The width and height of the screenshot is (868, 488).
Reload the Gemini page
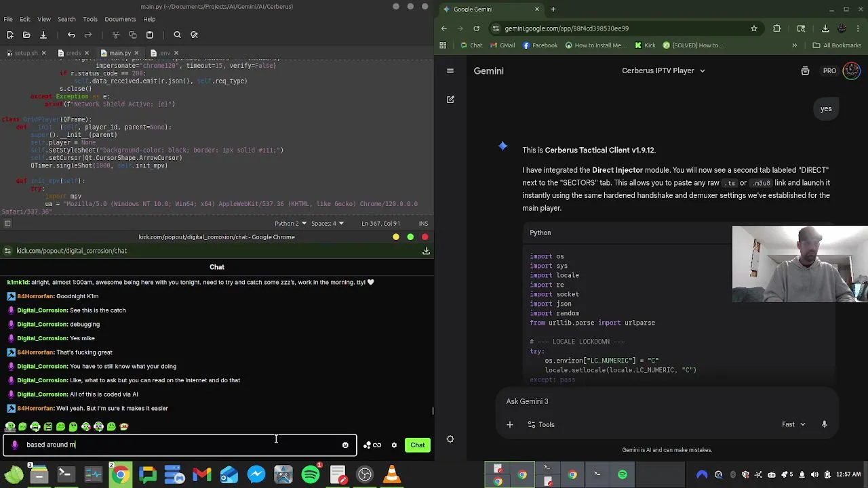(477, 28)
